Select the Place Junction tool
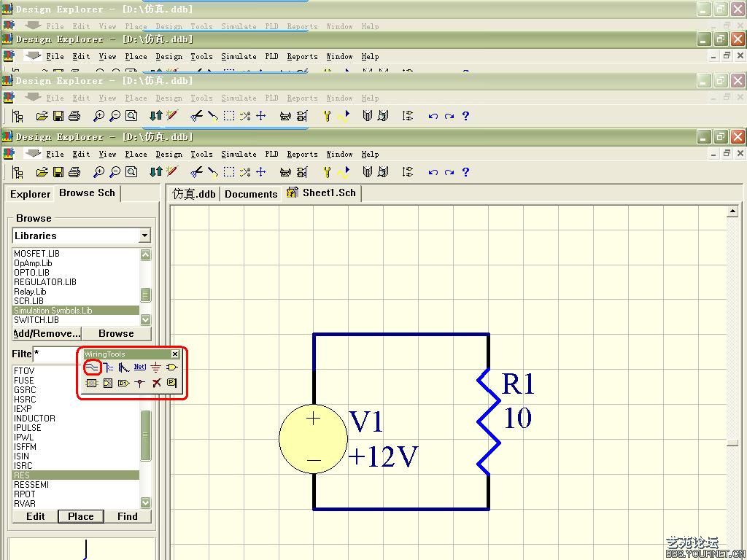The height and width of the screenshot is (560, 747). tap(139, 383)
